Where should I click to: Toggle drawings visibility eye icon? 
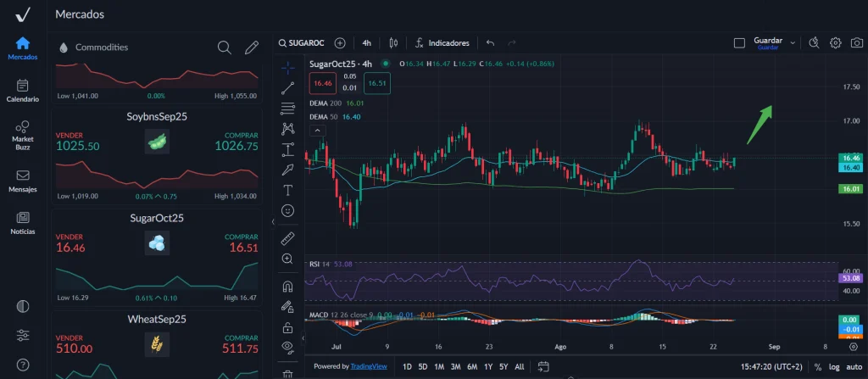click(x=288, y=346)
